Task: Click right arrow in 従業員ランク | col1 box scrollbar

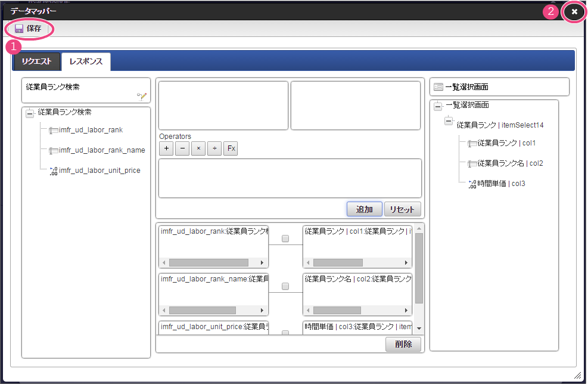Action: coord(406,263)
